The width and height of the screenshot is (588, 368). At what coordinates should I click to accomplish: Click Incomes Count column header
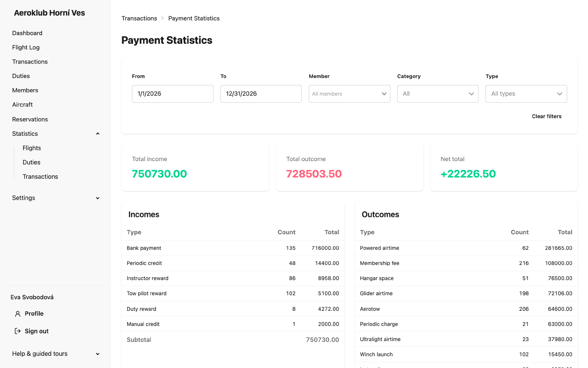[x=286, y=232]
